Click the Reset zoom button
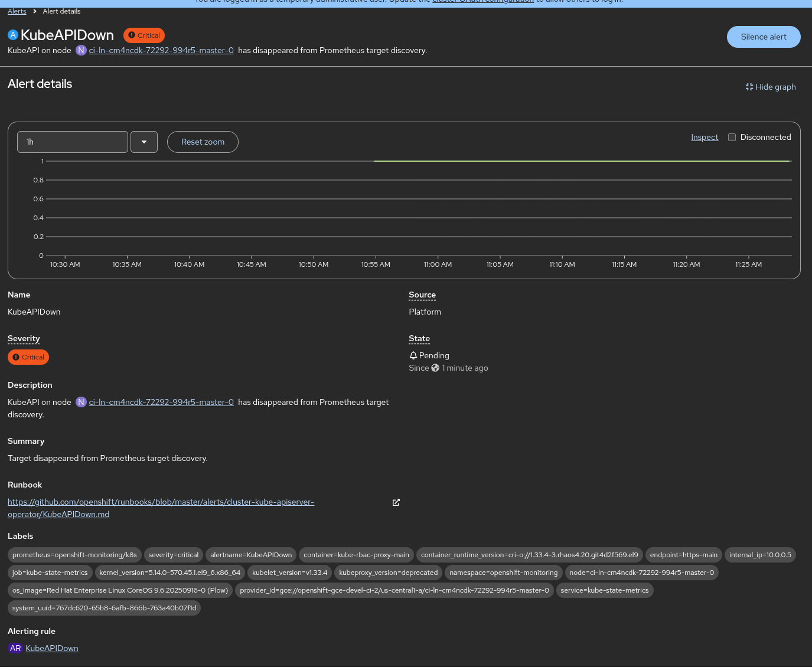Viewport: 812px width, 667px height. [x=203, y=142]
